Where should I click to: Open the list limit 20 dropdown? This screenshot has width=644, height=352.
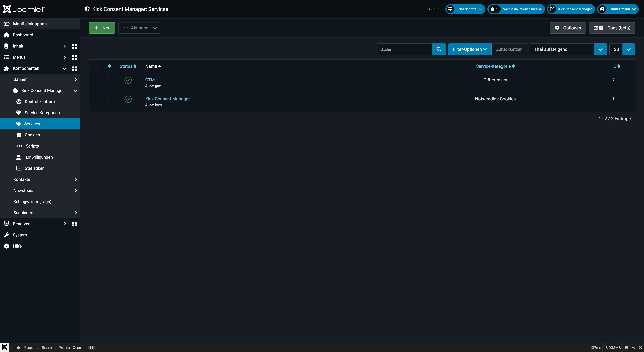[x=622, y=49]
